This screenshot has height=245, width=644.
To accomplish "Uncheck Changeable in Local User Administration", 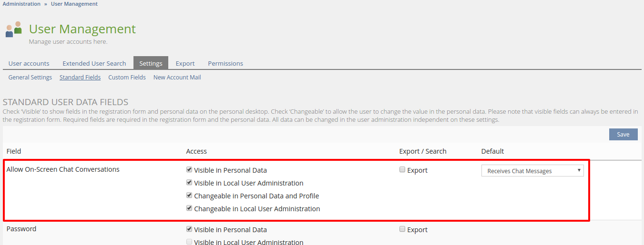I will point(189,208).
